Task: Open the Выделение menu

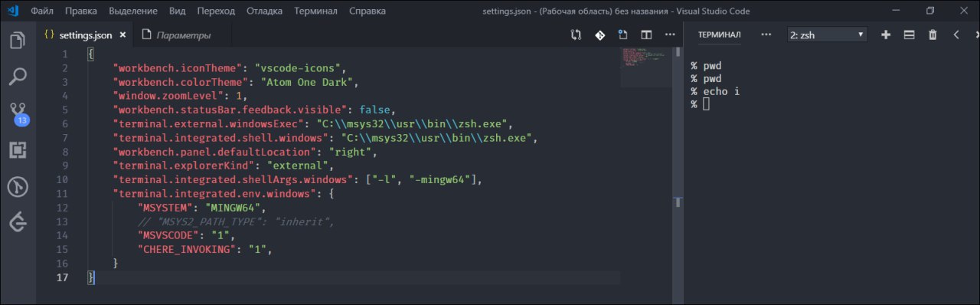Action: click(x=133, y=11)
